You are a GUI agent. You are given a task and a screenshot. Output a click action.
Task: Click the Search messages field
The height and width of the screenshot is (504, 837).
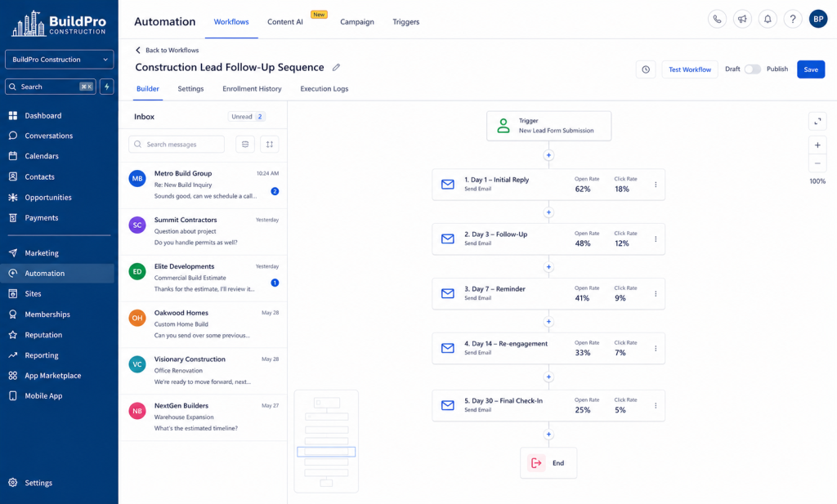pyautogui.click(x=177, y=144)
